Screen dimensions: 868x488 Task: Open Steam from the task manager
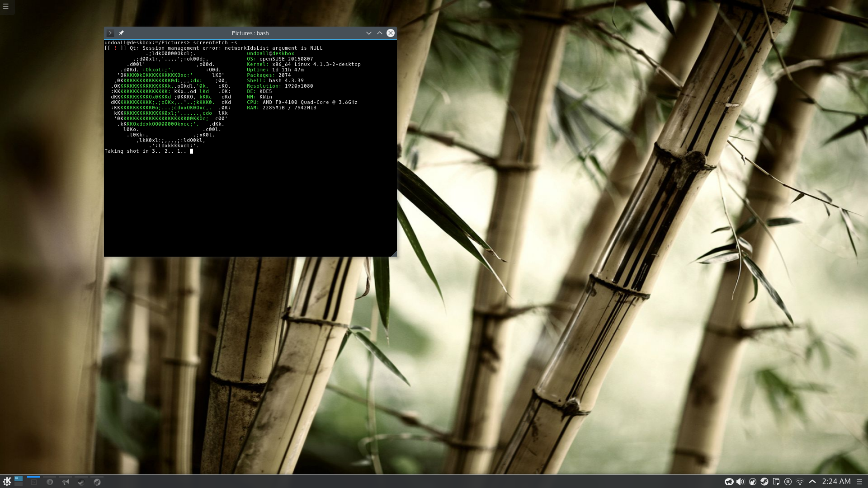[81, 482]
